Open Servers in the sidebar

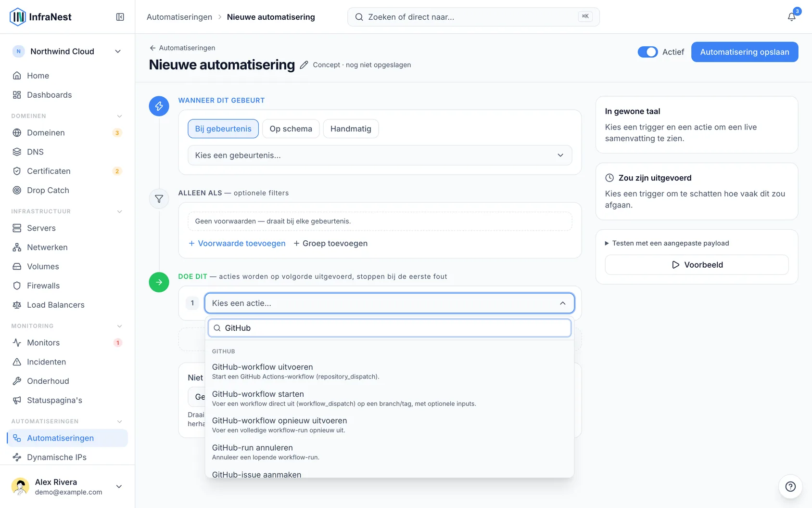pos(67,228)
